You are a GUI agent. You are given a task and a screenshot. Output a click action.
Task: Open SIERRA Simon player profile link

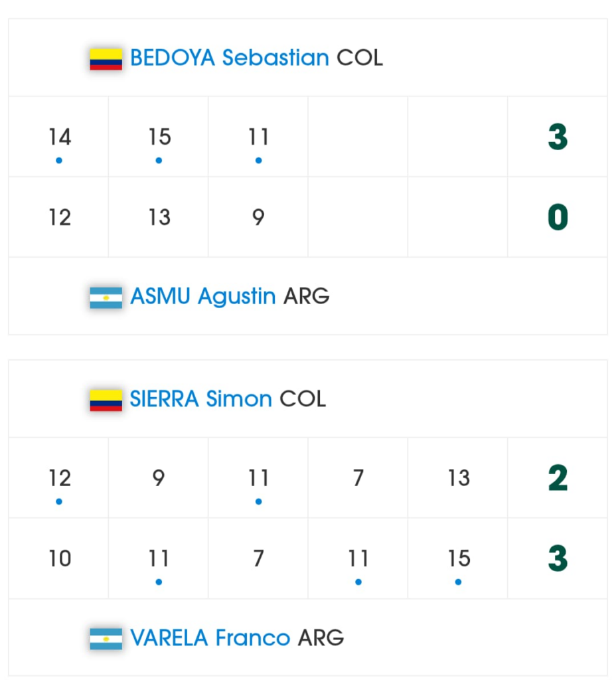[201, 399]
